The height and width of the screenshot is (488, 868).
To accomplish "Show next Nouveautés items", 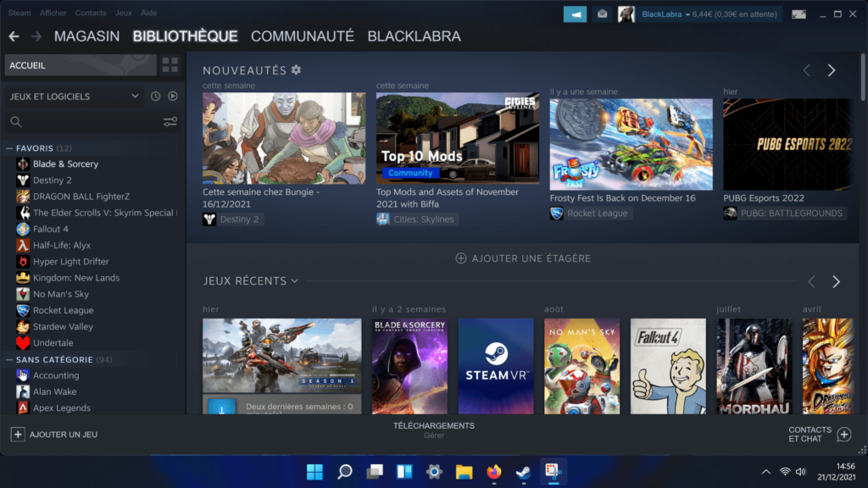I will tap(832, 70).
